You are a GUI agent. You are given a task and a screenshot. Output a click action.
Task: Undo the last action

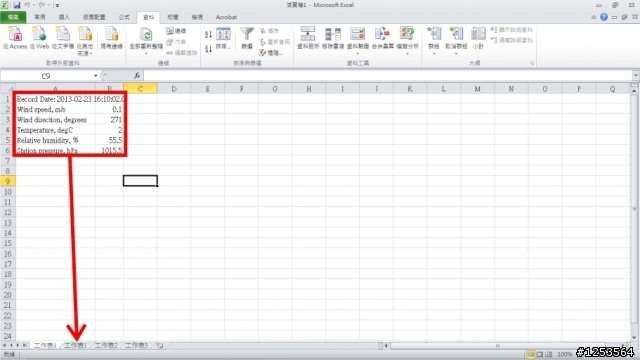[27, 5]
